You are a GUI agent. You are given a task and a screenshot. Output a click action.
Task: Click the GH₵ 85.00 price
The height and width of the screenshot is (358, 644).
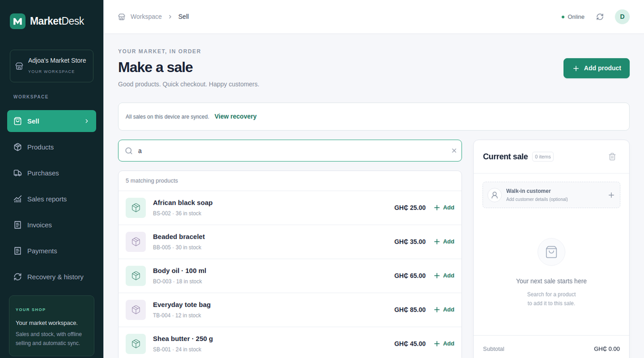point(410,309)
